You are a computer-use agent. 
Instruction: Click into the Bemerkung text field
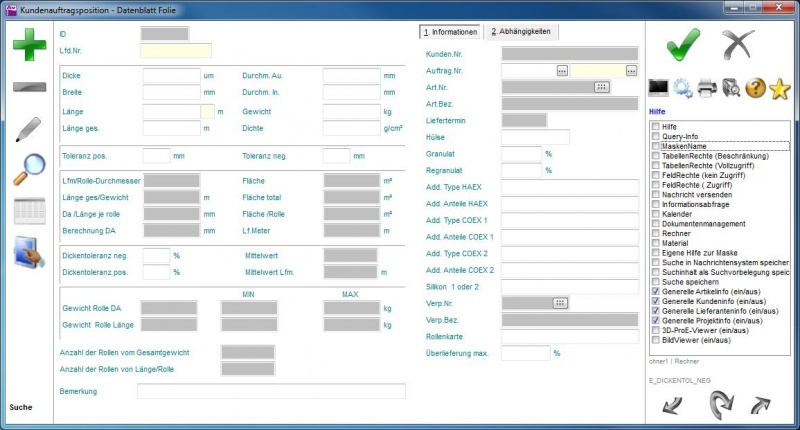coord(271,391)
